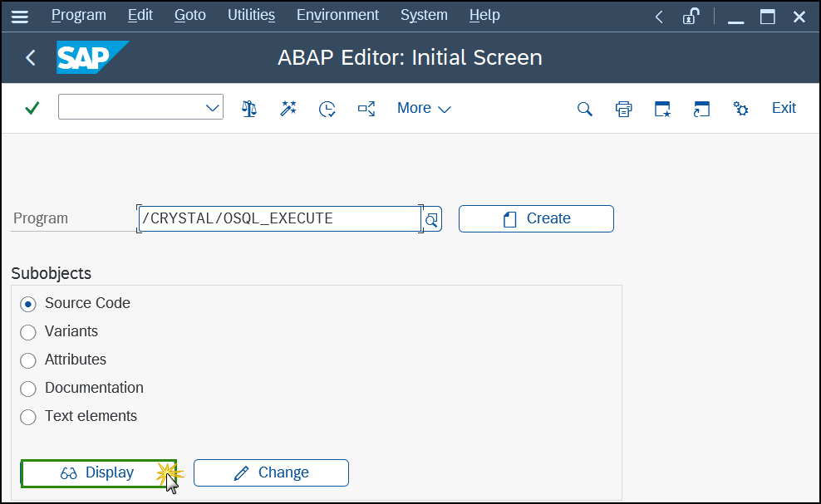The width and height of the screenshot is (821, 504).
Task: Open the Program field search help icon
Action: [431, 219]
